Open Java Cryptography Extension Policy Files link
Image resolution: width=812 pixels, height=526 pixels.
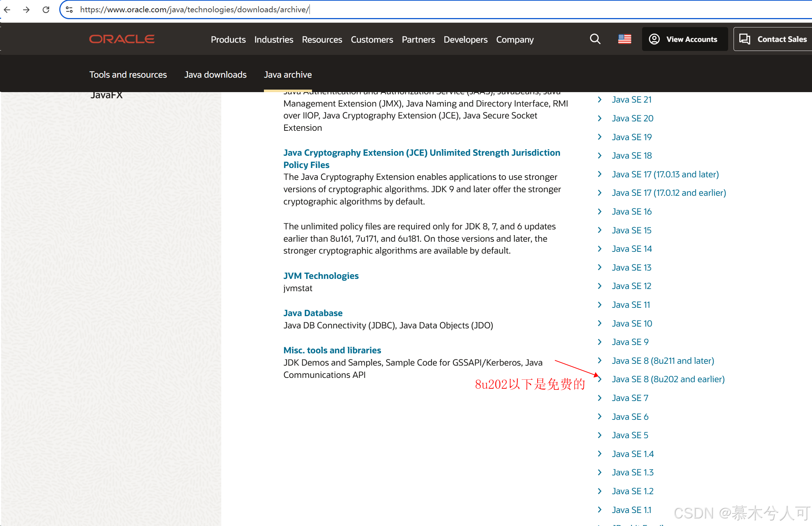[x=422, y=159]
